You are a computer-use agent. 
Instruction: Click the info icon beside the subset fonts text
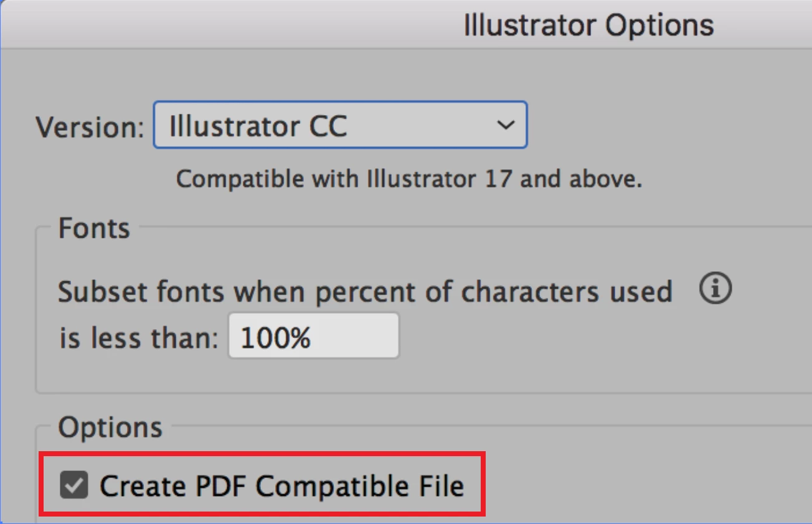point(715,289)
